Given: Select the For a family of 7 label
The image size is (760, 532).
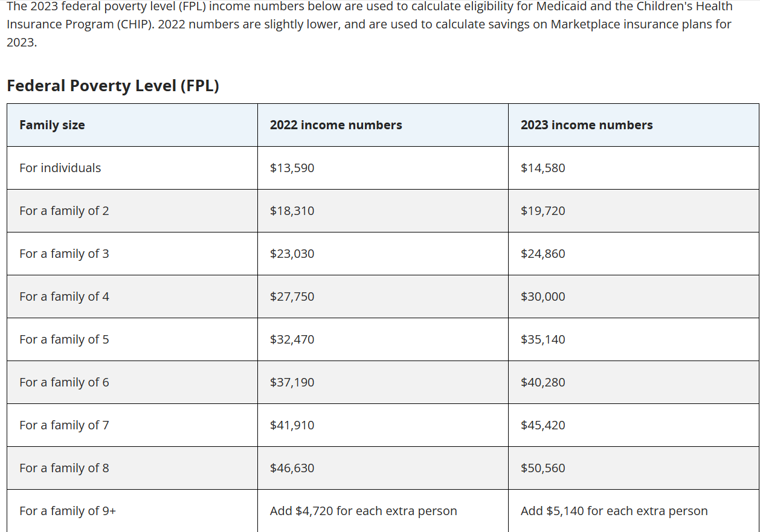Looking at the screenshot, I should (x=64, y=425).
